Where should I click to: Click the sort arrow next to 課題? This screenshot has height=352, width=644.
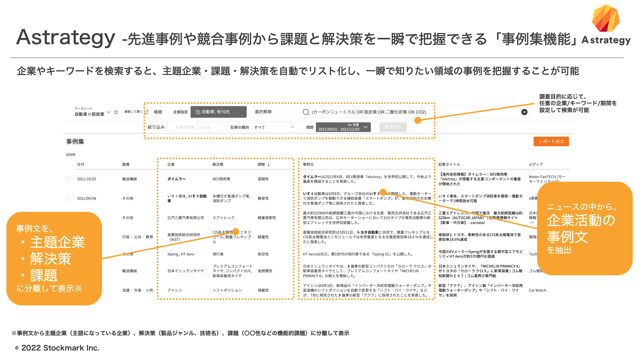pos(269,164)
